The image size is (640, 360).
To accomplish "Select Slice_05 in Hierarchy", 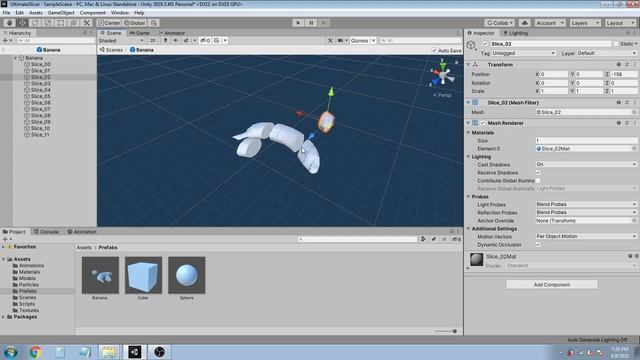I will pyautogui.click(x=40, y=96).
